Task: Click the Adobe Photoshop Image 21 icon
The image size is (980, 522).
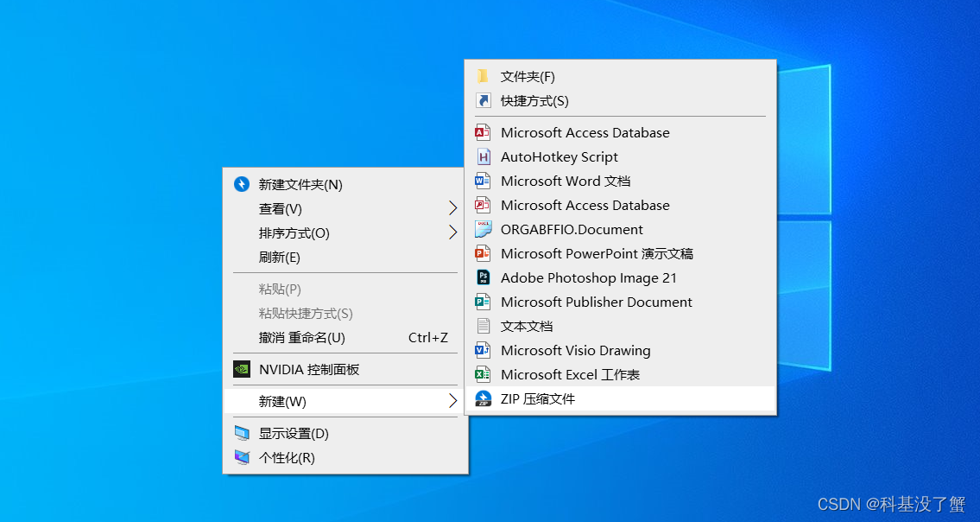Action: [x=484, y=277]
